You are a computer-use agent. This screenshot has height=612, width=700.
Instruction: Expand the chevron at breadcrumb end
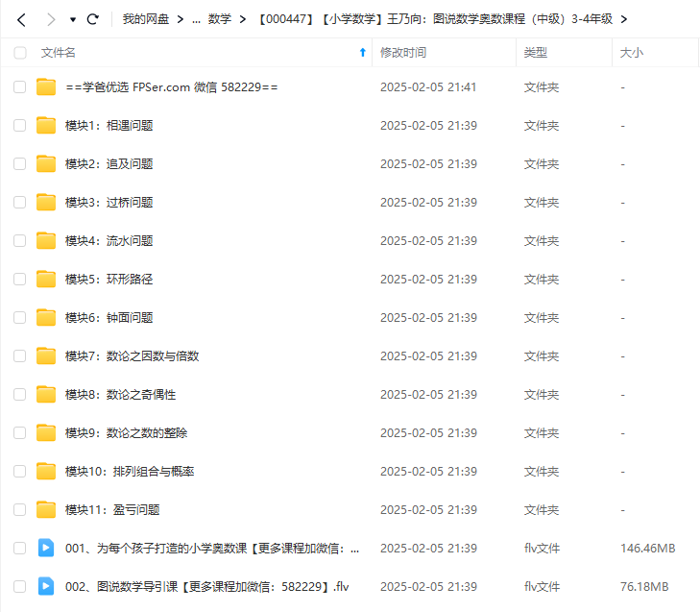pos(623,19)
